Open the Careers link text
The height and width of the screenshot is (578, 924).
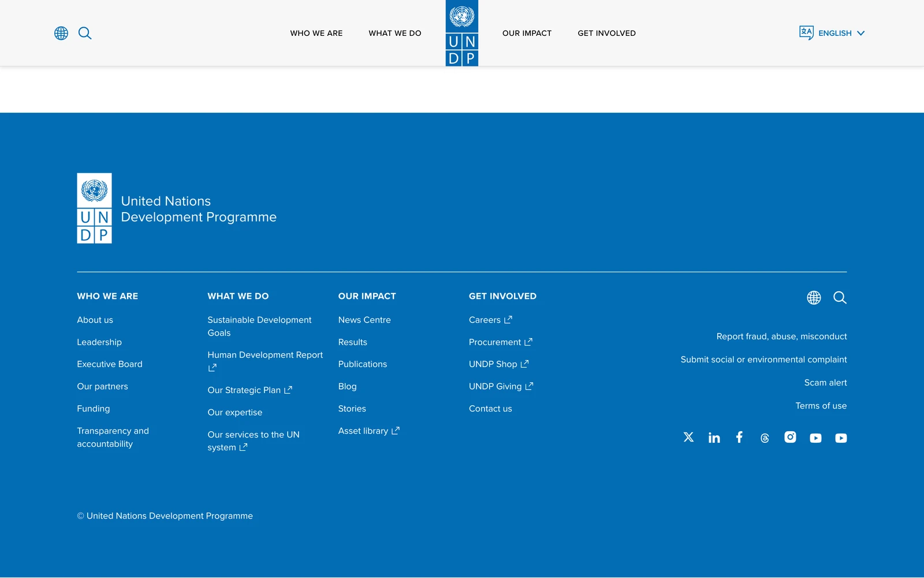click(485, 320)
